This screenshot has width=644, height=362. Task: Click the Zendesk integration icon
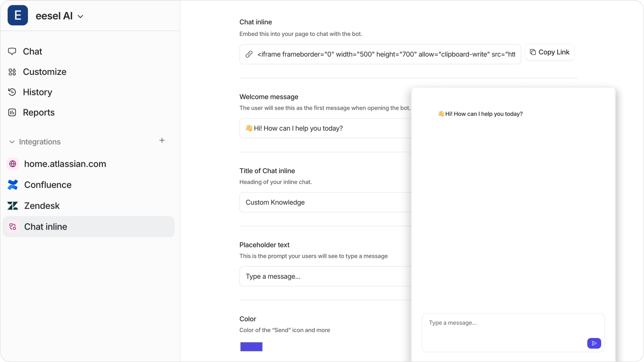13,206
